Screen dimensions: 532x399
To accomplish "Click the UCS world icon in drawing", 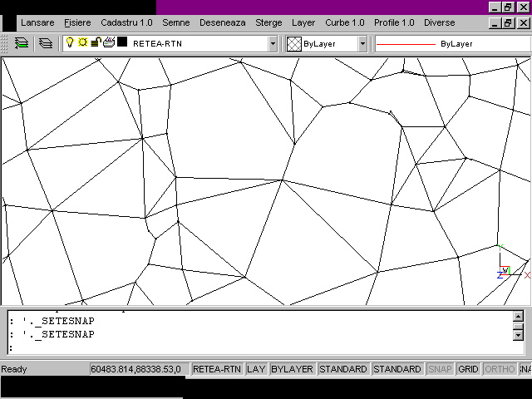I will click(x=505, y=271).
